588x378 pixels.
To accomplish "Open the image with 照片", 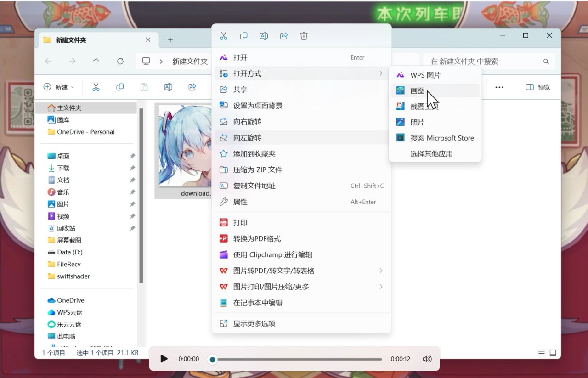I will [x=435, y=122].
